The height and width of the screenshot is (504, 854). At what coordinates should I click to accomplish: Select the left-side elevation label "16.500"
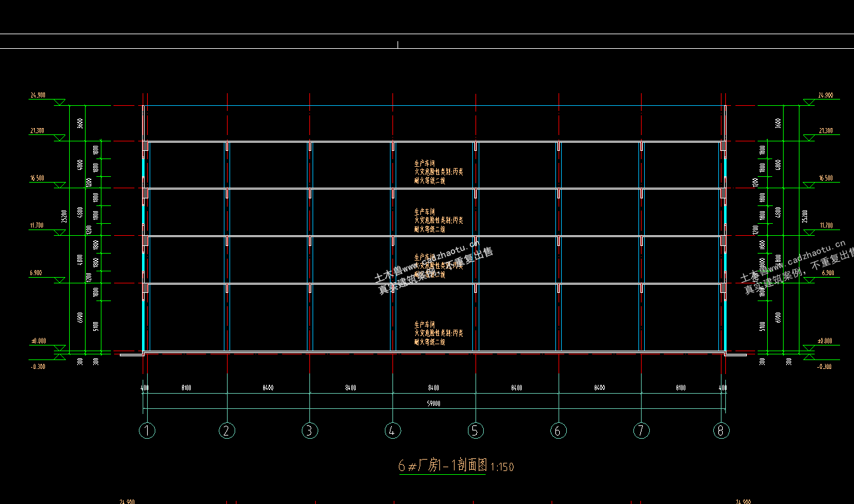[37, 178]
